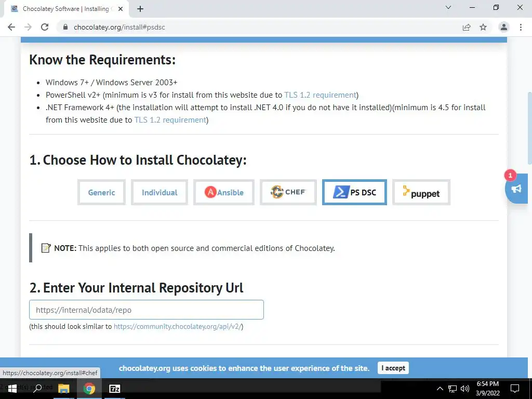The height and width of the screenshot is (399, 532).
Task: Restore down the Chrome window
Action: pyautogui.click(x=496, y=7)
